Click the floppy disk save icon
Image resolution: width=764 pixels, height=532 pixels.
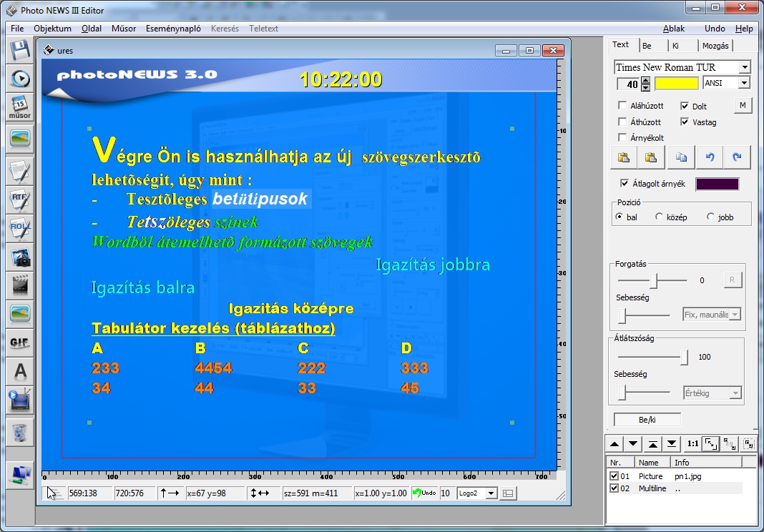coord(19,51)
